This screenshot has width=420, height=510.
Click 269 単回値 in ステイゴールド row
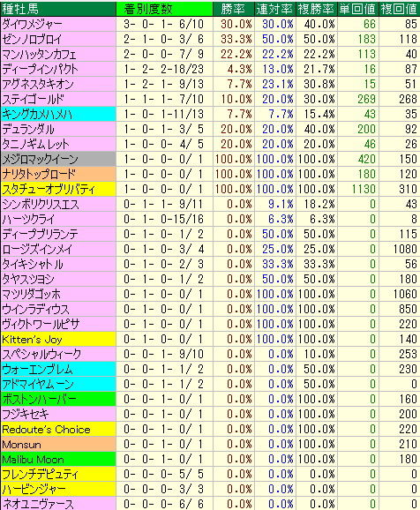tap(367, 99)
